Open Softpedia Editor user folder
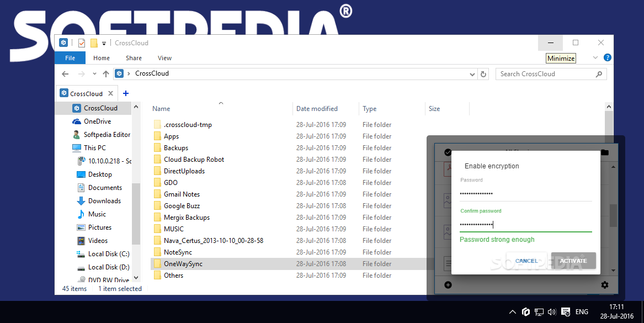 [107, 134]
